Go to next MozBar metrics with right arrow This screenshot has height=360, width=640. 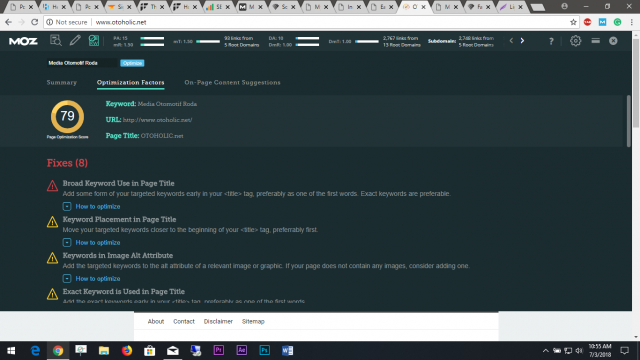point(522,41)
